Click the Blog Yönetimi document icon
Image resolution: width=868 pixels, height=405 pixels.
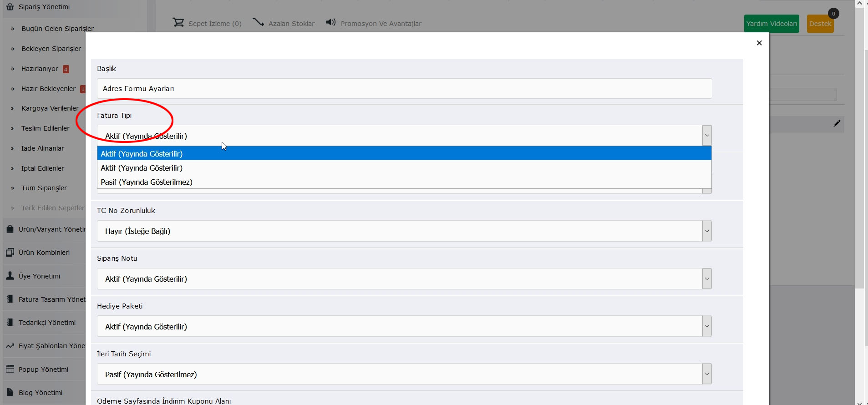click(10, 392)
